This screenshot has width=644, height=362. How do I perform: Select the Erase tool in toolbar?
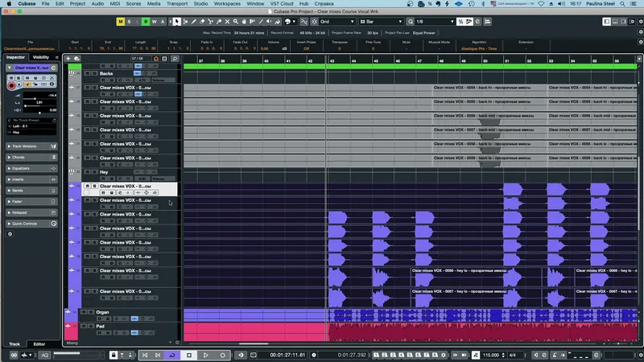[202, 22]
